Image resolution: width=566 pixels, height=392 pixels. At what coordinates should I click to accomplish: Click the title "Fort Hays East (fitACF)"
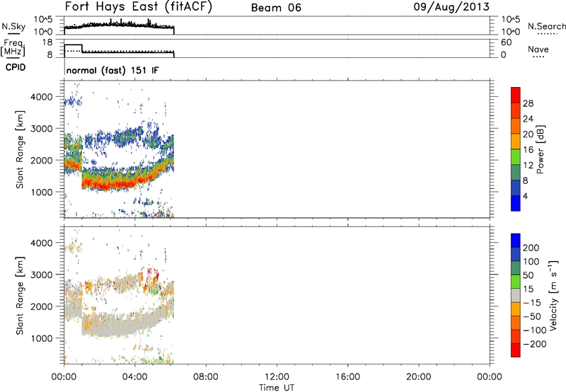click(138, 6)
